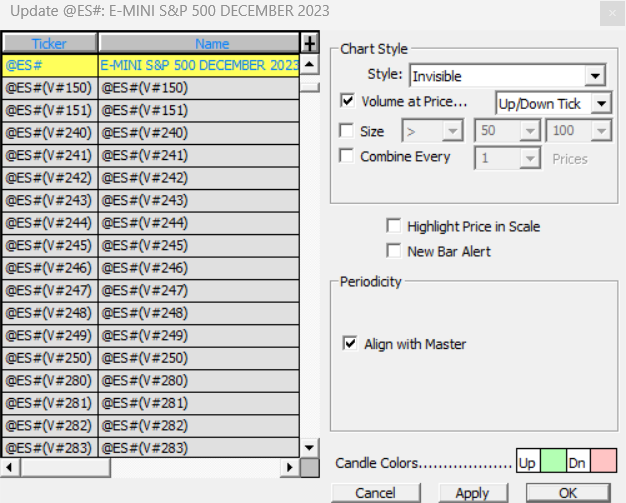Pick the green Up candle color swatch
Screen dimensions: 626x503
coord(552,462)
